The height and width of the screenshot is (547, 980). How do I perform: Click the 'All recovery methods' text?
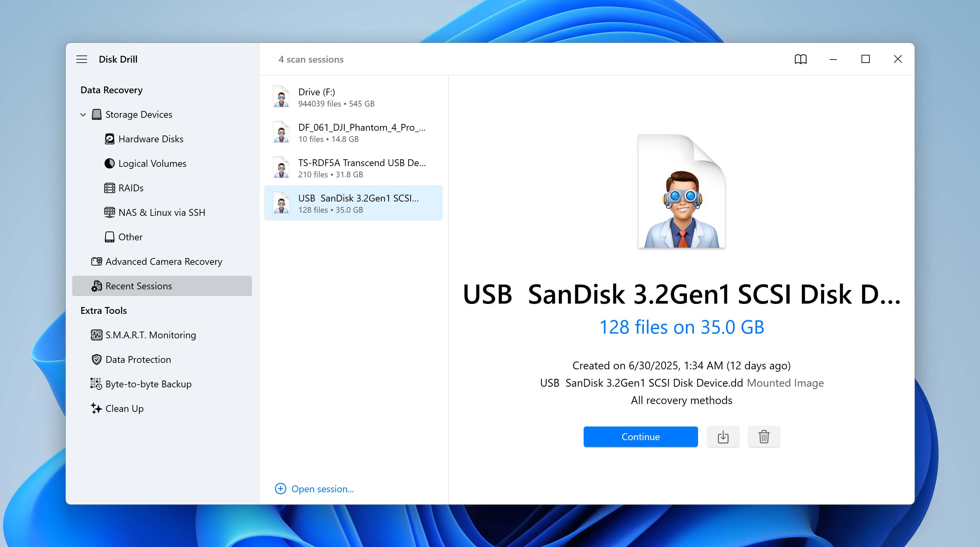(x=682, y=401)
